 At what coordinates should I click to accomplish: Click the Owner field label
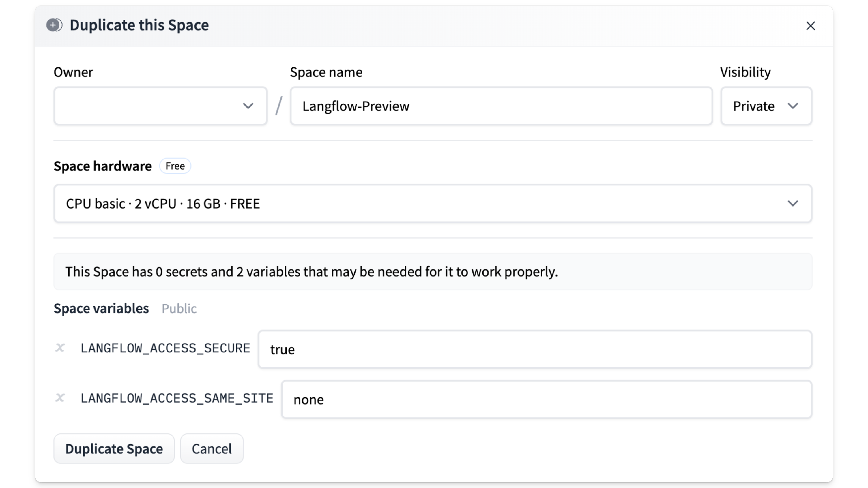(x=73, y=72)
